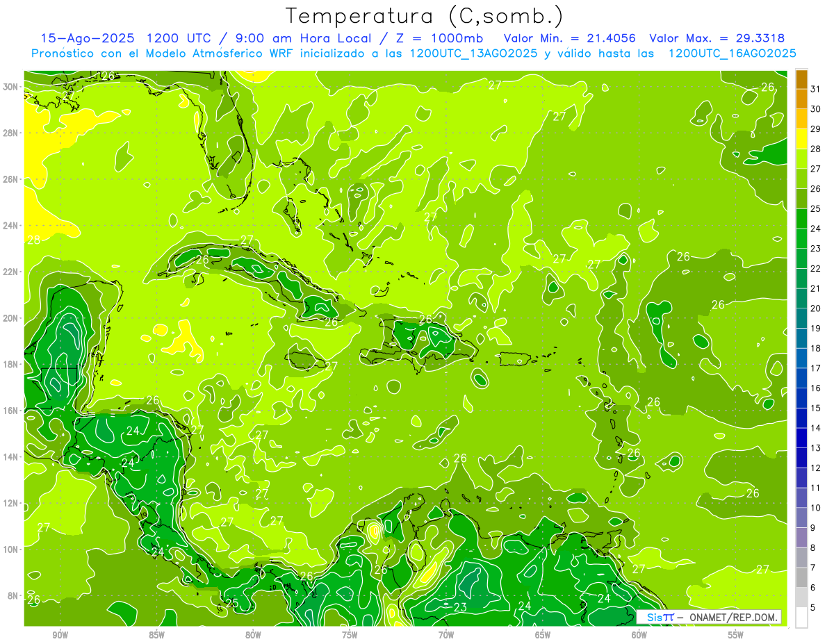Click the color scale label 31
The image size is (834, 644).
[x=816, y=89]
